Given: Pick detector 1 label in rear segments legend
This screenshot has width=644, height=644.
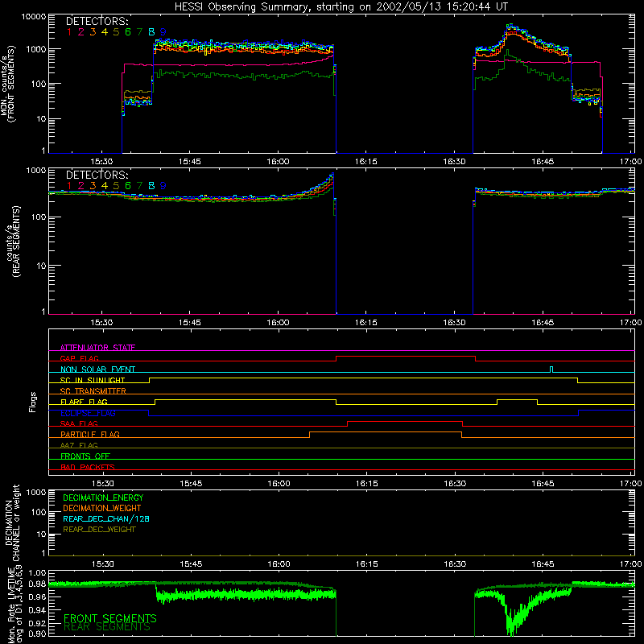Looking at the screenshot, I should click(x=69, y=186).
